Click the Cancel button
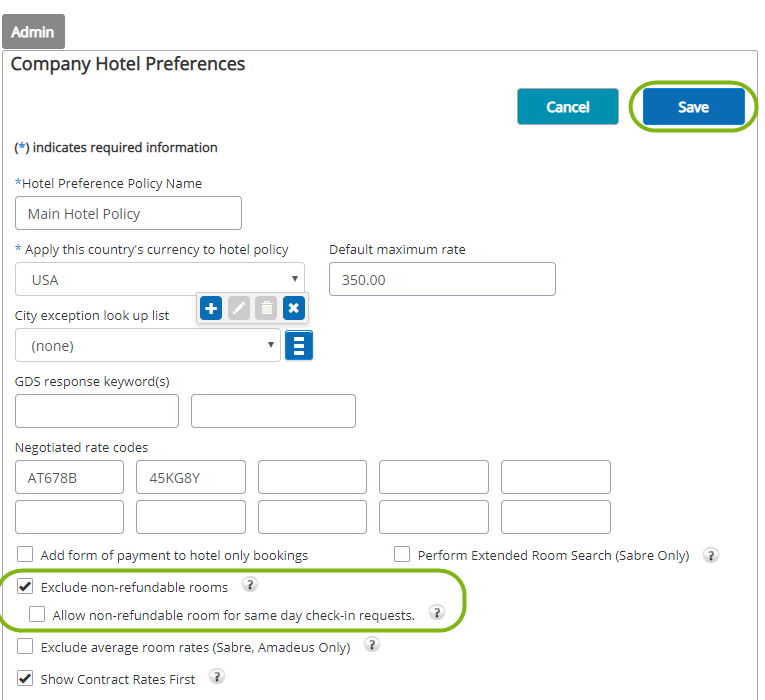Screen dimensions: 765x700 tap(567, 107)
